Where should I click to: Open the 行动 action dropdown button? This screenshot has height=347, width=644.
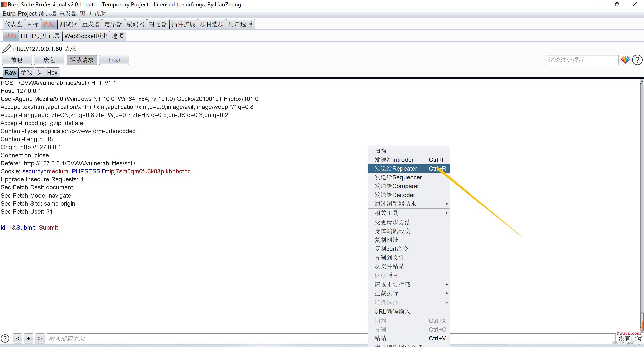tap(114, 60)
